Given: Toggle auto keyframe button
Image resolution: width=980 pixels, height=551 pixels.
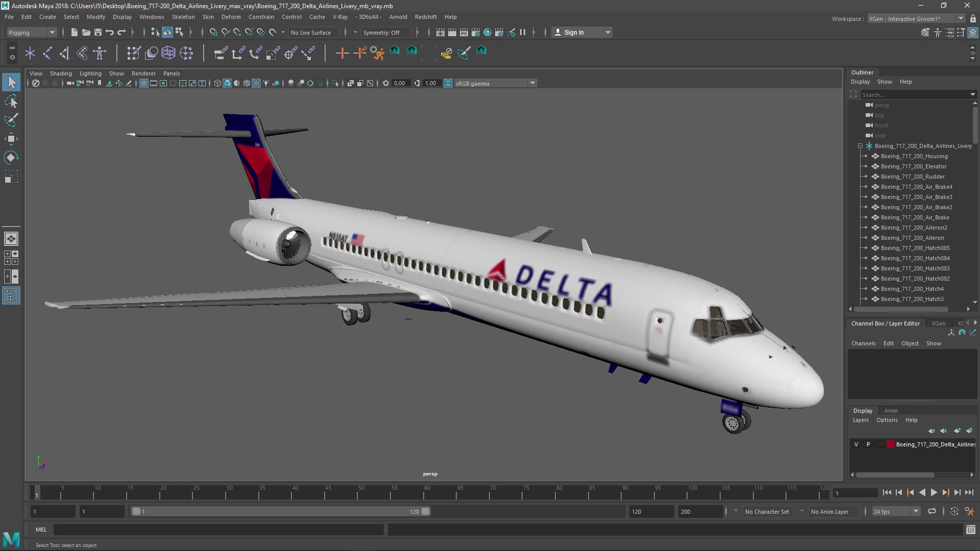Looking at the screenshot, I should tap(954, 511).
